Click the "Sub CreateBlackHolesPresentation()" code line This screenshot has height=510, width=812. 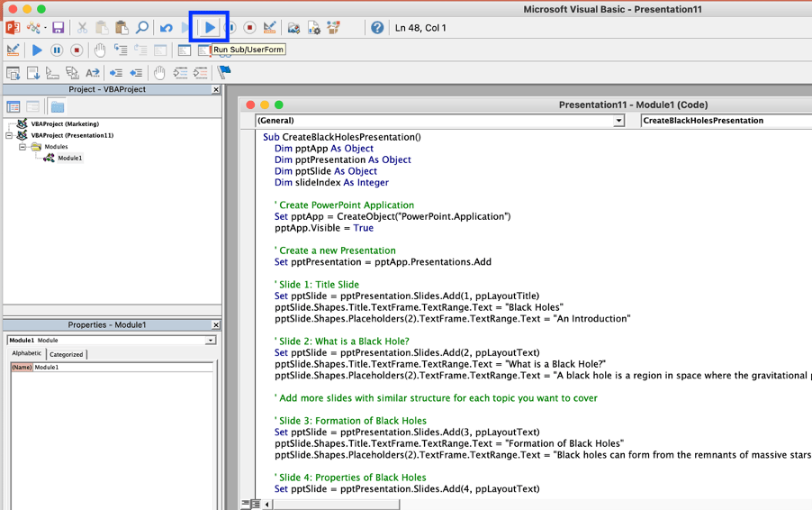[x=342, y=137]
